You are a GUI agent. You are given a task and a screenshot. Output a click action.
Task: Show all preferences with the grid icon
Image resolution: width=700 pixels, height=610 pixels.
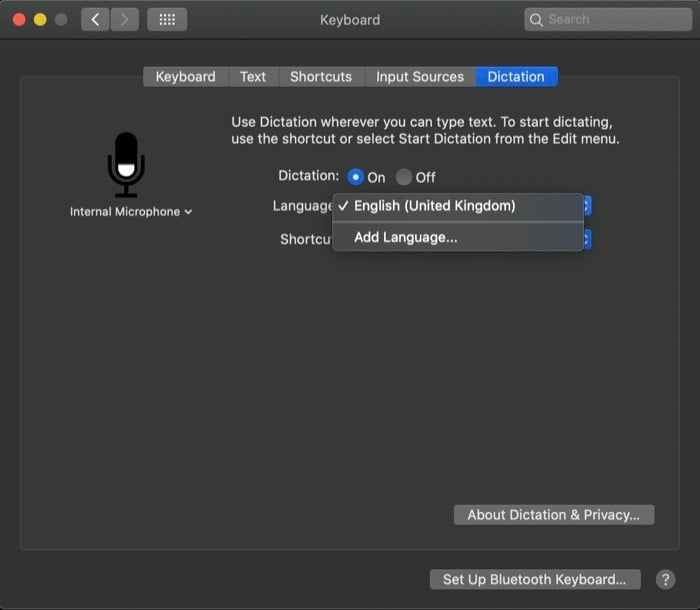167,20
